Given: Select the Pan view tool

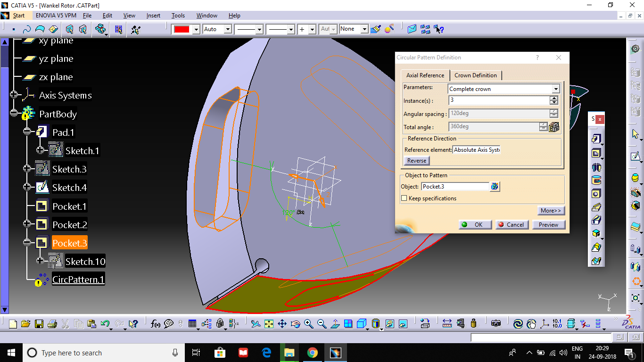Looking at the screenshot, I should (282, 324).
